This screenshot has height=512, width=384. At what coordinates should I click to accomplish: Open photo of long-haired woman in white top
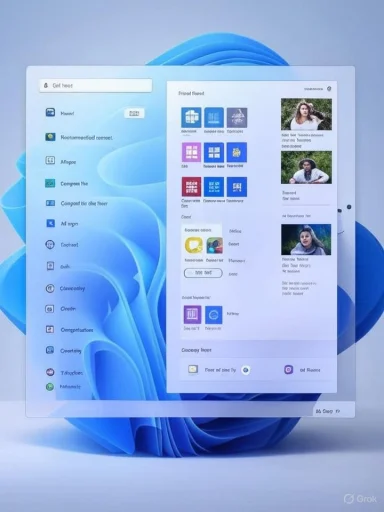[306, 114]
